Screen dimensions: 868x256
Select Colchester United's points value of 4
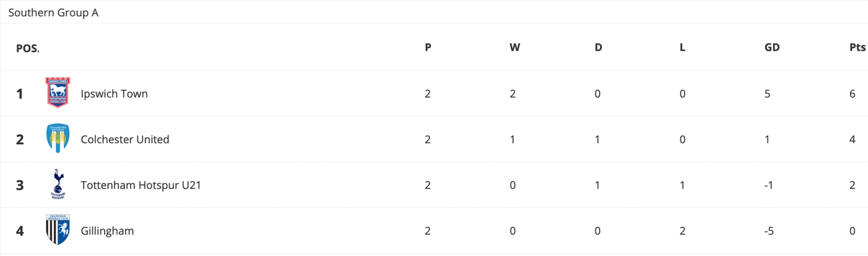pyautogui.click(x=852, y=139)
